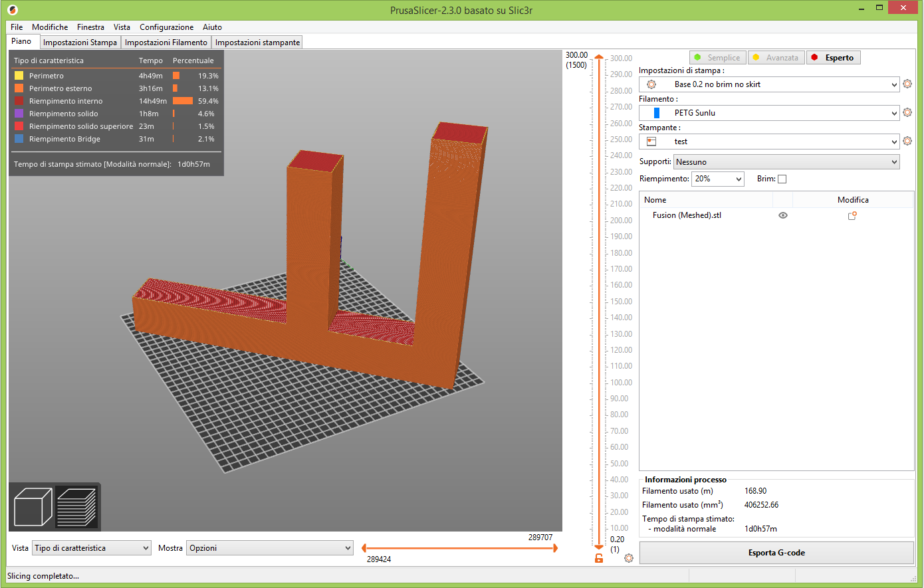The image size is (924, 588).
Task: Open the Riempimento 20% combo box
Action: coord(718,179)
